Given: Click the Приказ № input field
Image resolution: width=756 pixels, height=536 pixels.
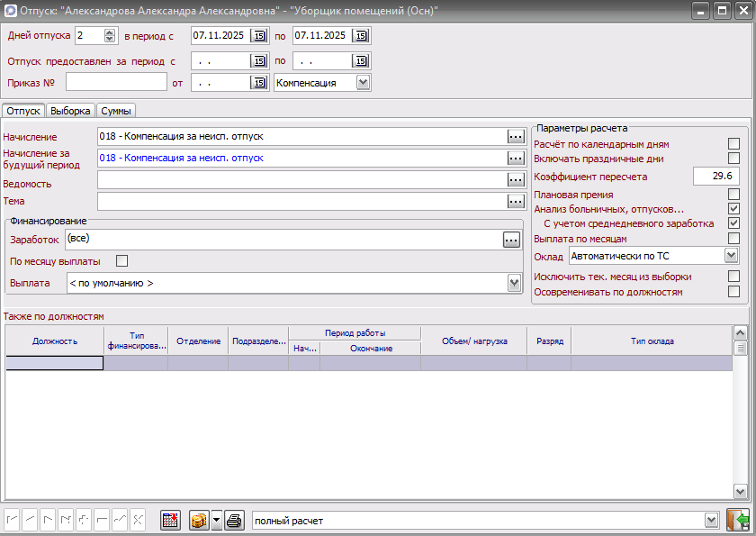Looking at the screenshot, I should [x=116, y=83].
